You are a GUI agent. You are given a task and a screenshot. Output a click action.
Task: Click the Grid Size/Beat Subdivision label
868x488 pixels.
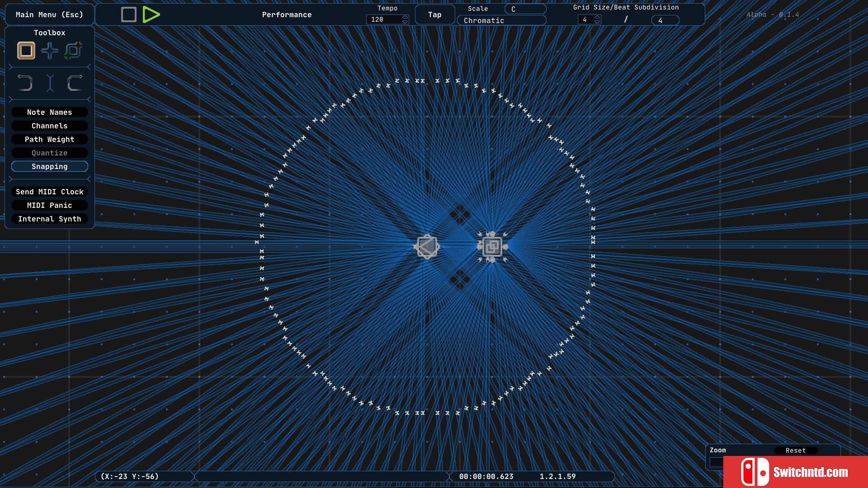point(626,7)
